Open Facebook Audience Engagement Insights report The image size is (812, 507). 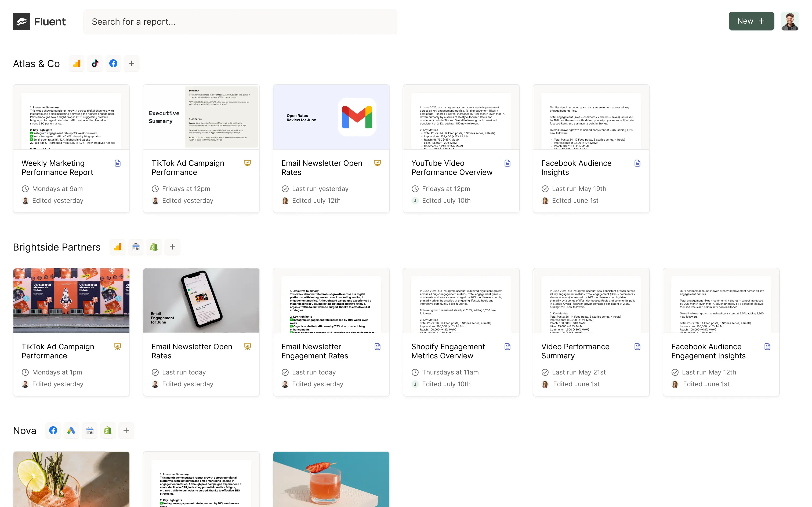point(708,351)
